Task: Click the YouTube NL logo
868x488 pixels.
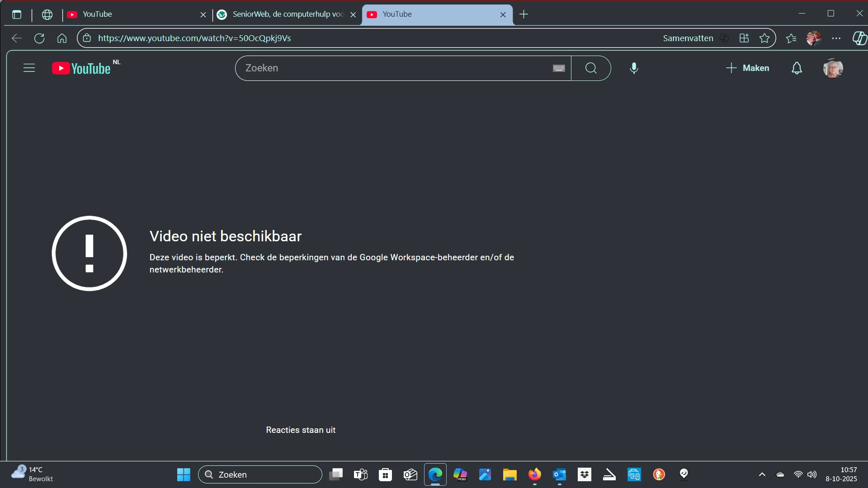Action: 82,68
